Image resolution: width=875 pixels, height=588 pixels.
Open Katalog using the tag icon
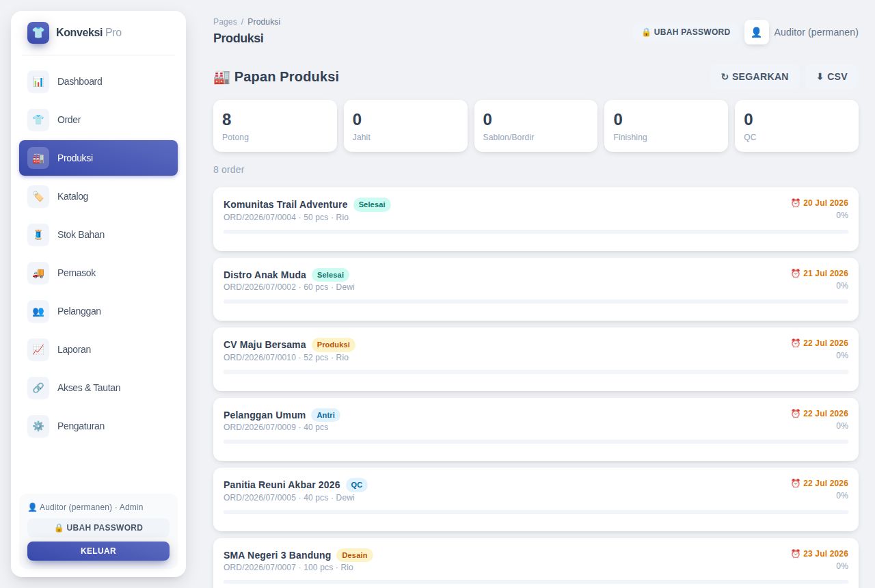click(x=38, y=196)
